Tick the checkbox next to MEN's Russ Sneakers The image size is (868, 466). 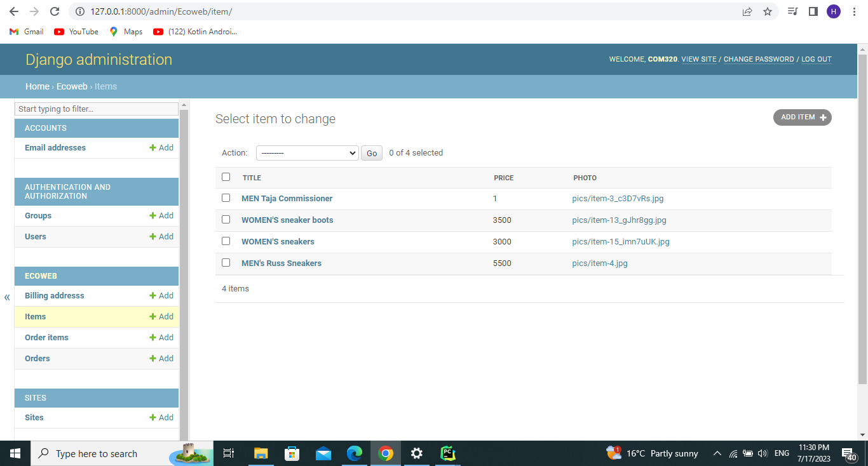[x=226, y=262]
